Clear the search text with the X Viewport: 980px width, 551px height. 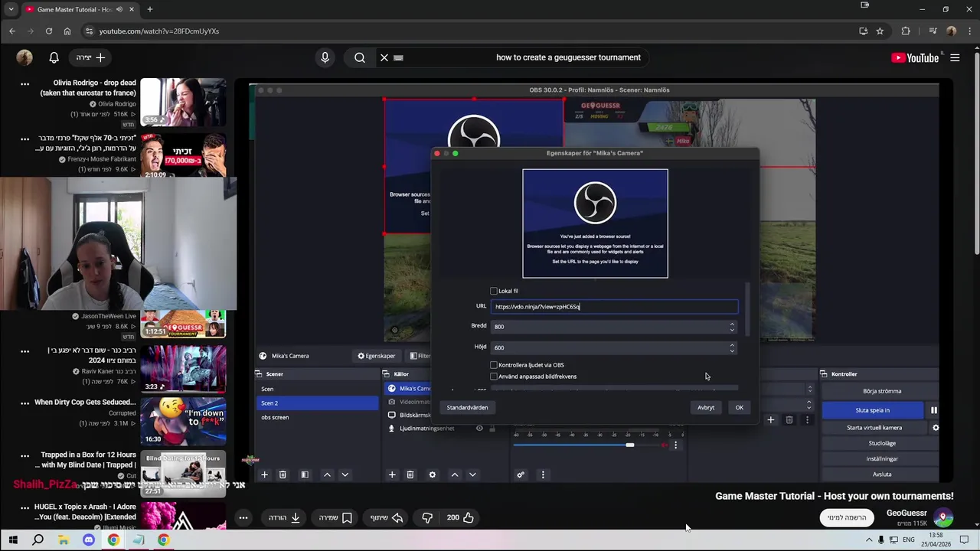384,57
